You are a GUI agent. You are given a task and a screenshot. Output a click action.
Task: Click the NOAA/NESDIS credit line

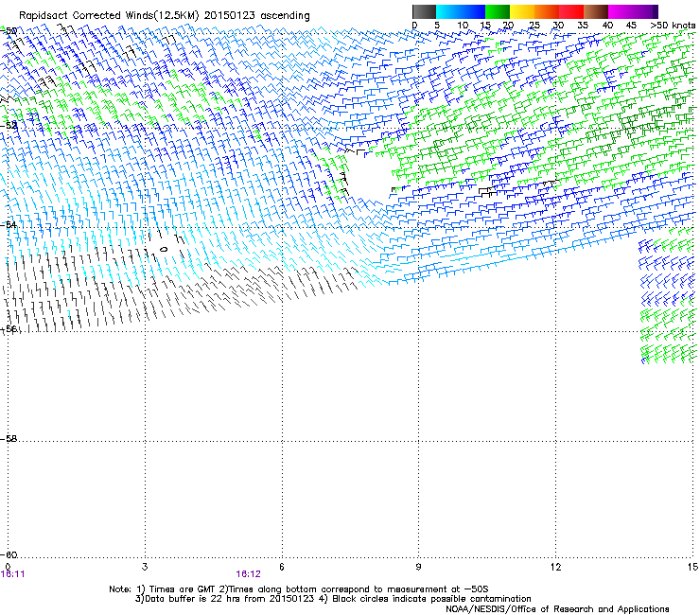coord(557,609)
